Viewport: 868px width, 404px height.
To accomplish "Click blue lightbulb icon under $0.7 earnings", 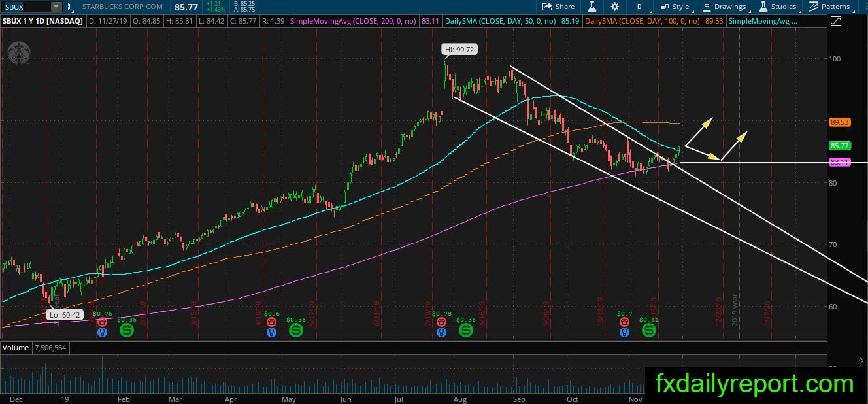I will click(624, 333).
